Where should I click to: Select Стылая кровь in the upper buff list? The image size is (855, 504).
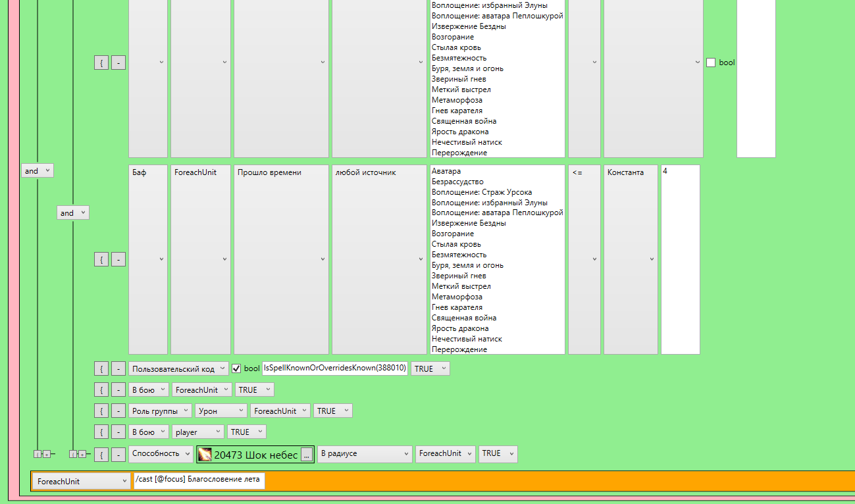click(x=456, y=47)
